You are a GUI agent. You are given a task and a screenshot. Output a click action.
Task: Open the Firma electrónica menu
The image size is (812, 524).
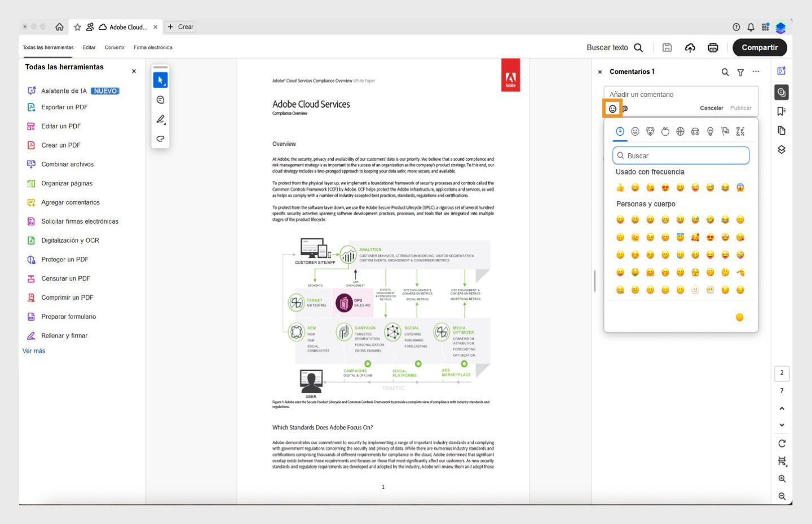point(153,47)
